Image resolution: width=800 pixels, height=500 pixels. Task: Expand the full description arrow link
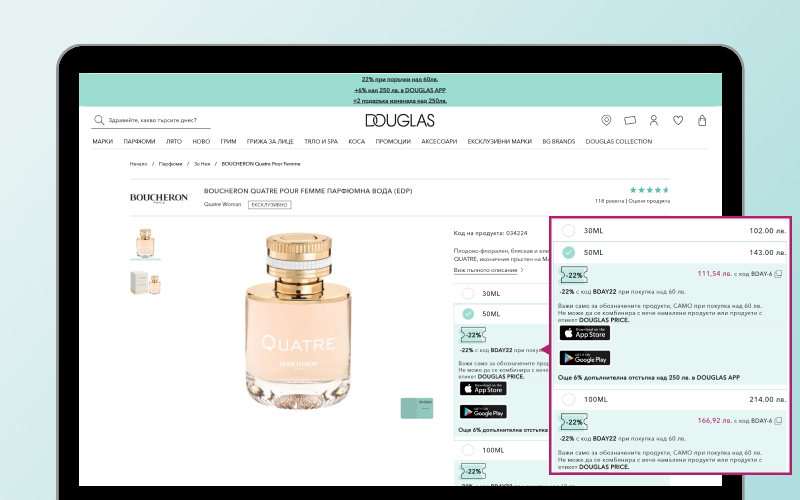pos(488,270)
